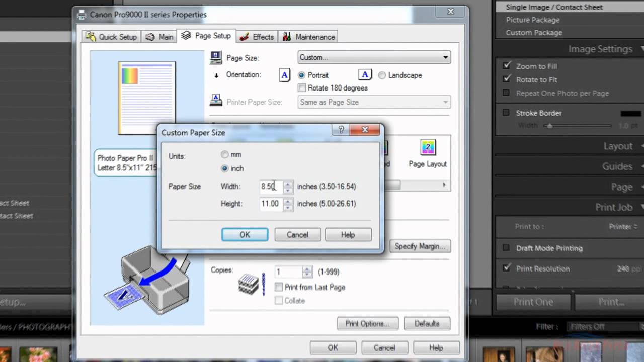This screenshot has width=644, height=362.
Task: Select Portrait orientation
Action: point(301,75)
